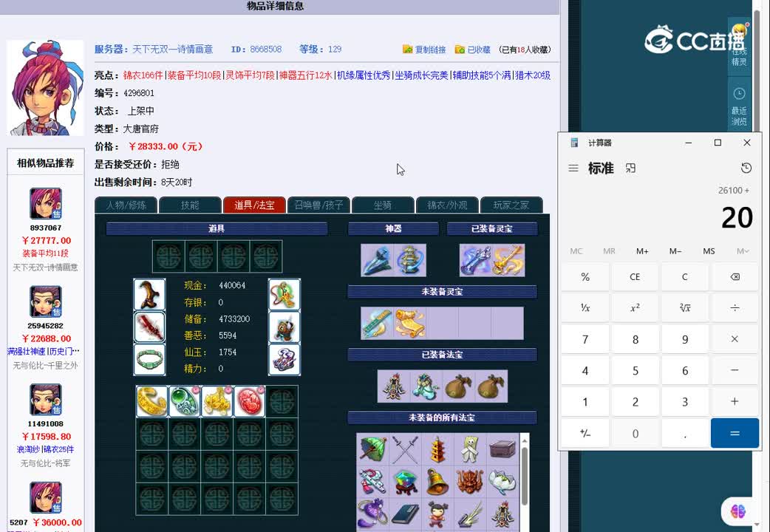This screenshot has height=532, width=770.
Task: Click the golden bell 法宝 icon
Action: (437, 482)
